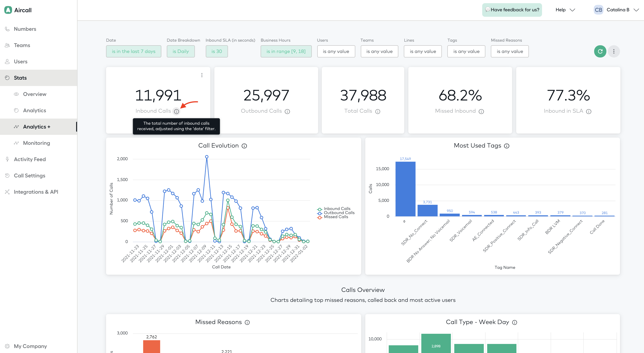
Task: Click the Most Used Tags info icon
Action: [x=507, y=146]
